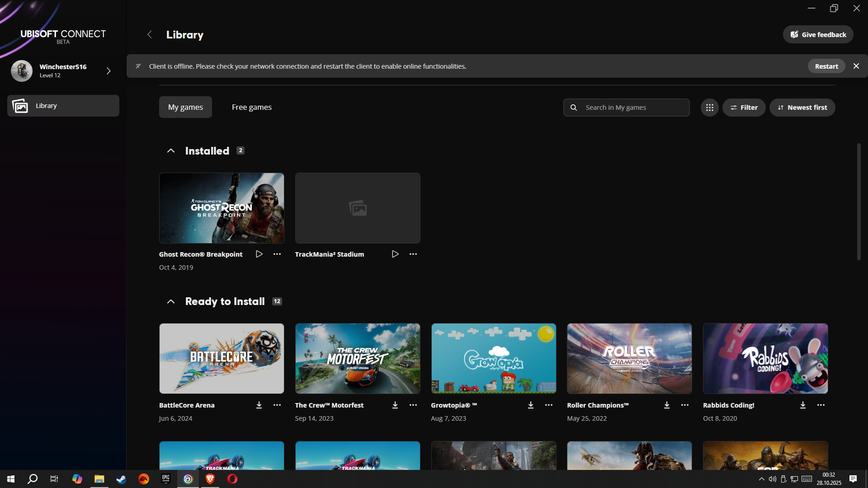
Task: Download Roller Champions
Action: (667, 405)
